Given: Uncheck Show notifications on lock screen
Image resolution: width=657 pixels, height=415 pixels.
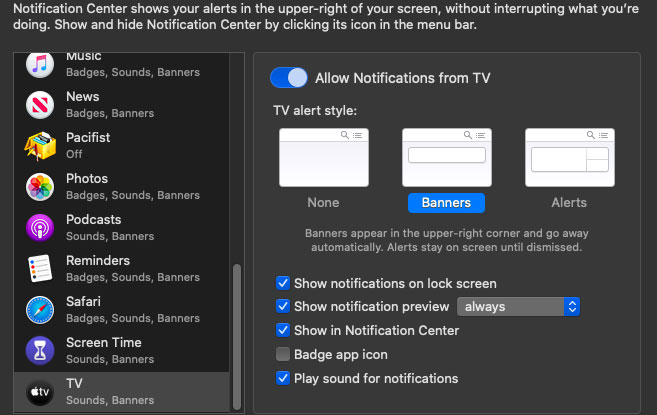Looking at the screenshot, I should (283, 283).
